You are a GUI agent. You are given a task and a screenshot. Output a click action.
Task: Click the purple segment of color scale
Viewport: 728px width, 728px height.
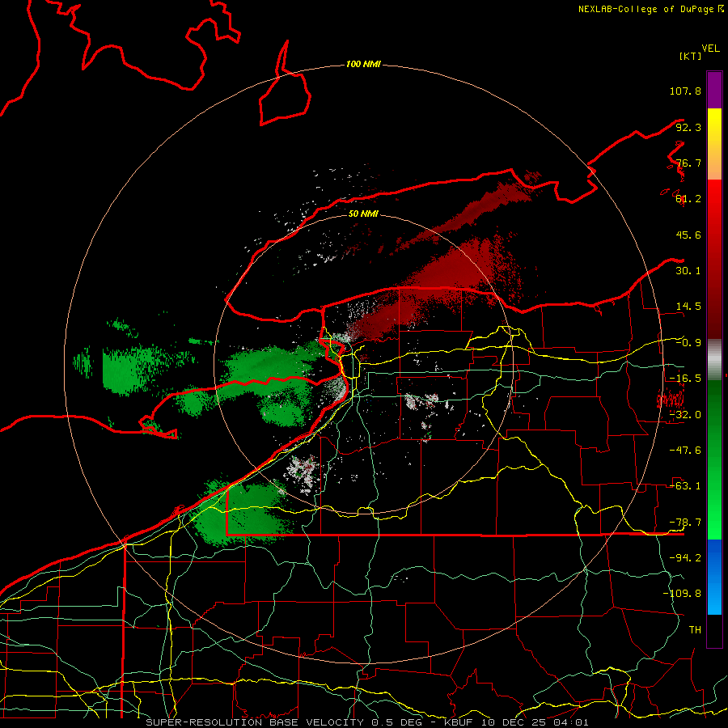pos(714,90)
